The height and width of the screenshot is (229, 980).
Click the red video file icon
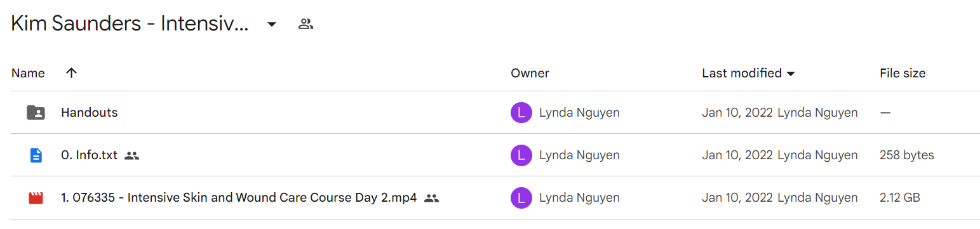tap(36, 198)
